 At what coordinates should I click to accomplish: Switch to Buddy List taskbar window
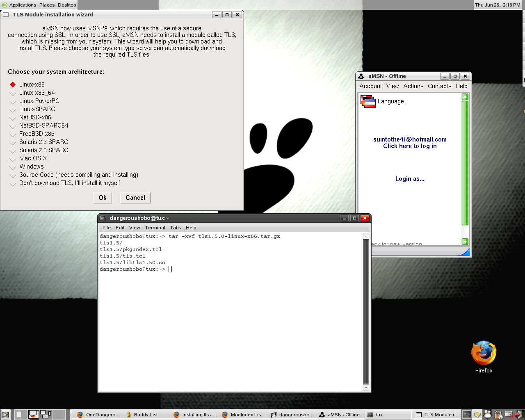pos(142,415)
